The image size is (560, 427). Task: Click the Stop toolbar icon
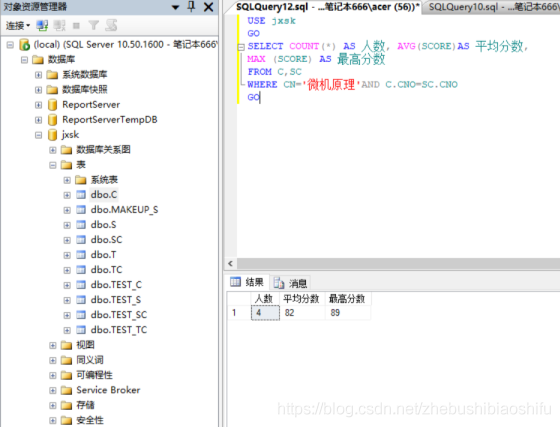[76, 25]
